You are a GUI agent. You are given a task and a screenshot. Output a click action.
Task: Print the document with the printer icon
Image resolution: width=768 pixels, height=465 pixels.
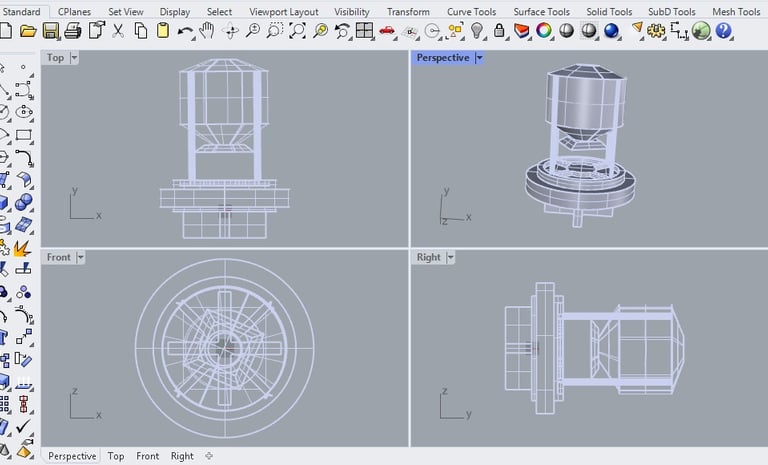(73, 31)
